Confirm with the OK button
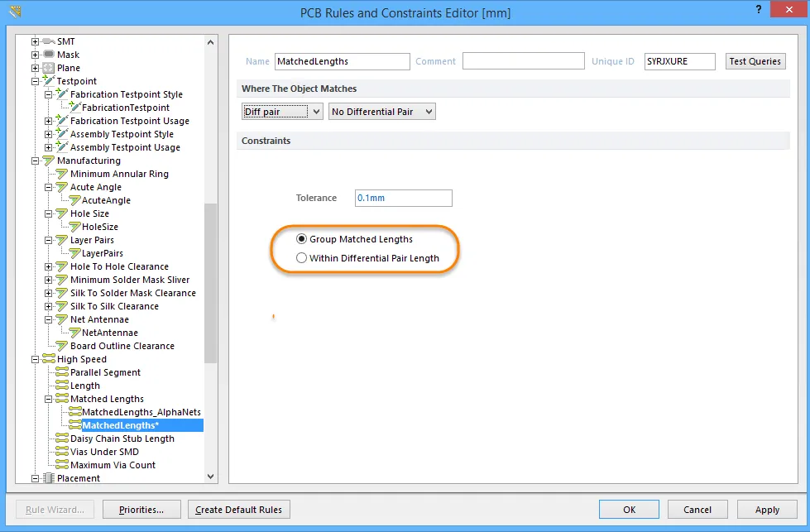Image resolution: width=810 pixels, height=532 pixels. (x=629, y=510)
